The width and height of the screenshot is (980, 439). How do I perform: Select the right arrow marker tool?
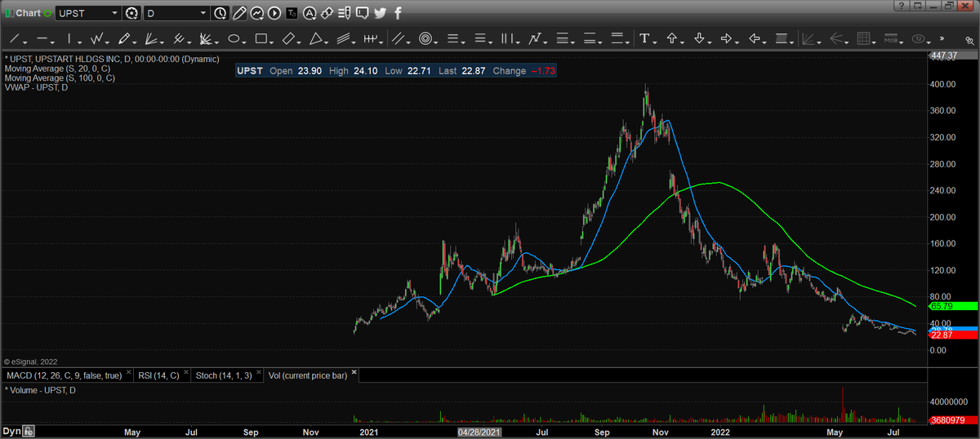point(726,38)
